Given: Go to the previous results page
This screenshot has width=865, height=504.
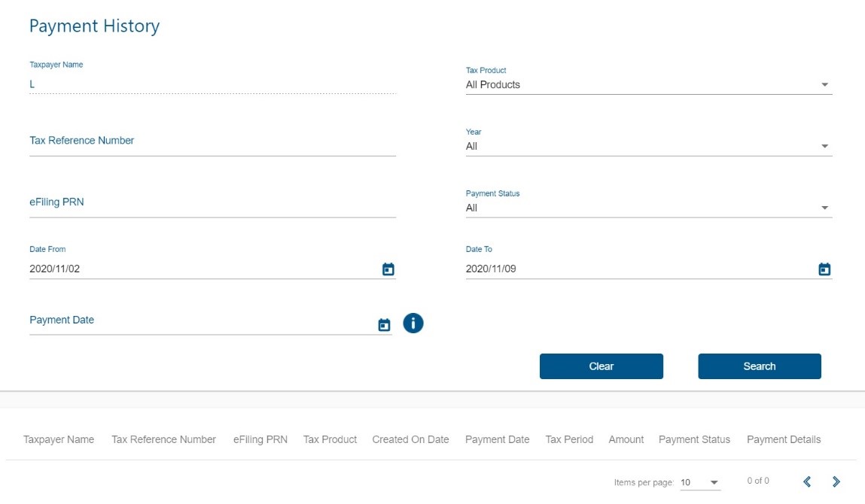Looking at the screenshot, I should point(807,481).
